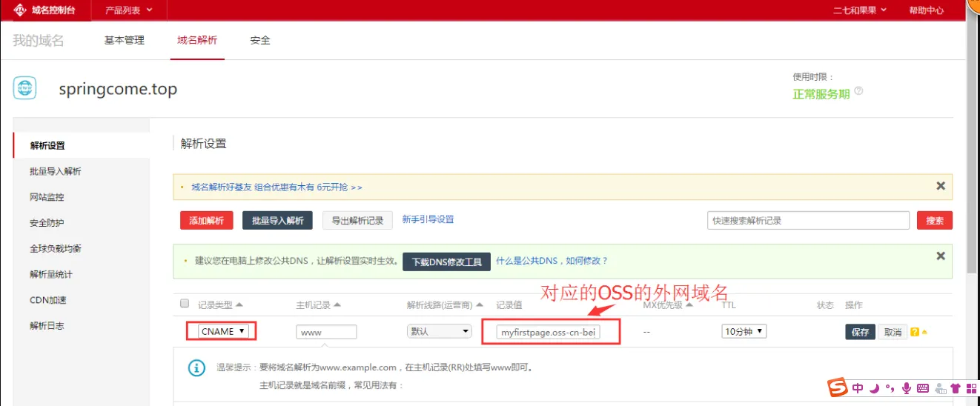Click the 导出解析记录 button
This screenshot has width=980, height=406.
click(x=357, y=220)
